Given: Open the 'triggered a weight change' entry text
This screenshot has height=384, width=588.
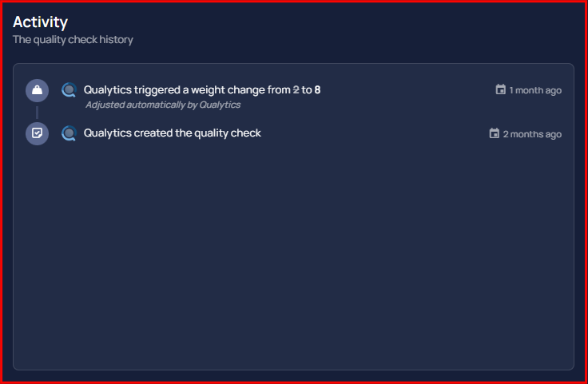Looking at the screenshot, I should point(202,90).
